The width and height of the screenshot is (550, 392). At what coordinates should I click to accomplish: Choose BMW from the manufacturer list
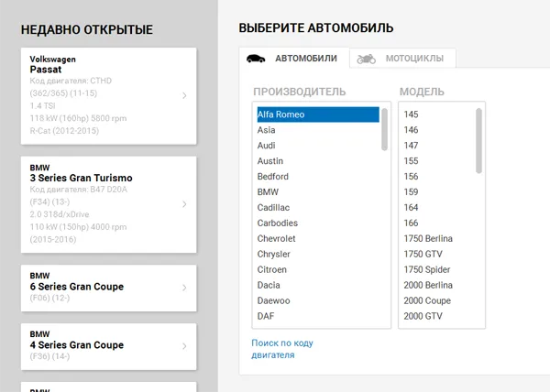tap(316, 192)
